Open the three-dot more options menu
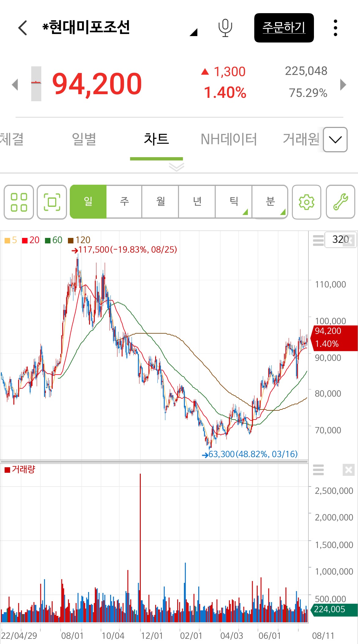 coord(335,28)
